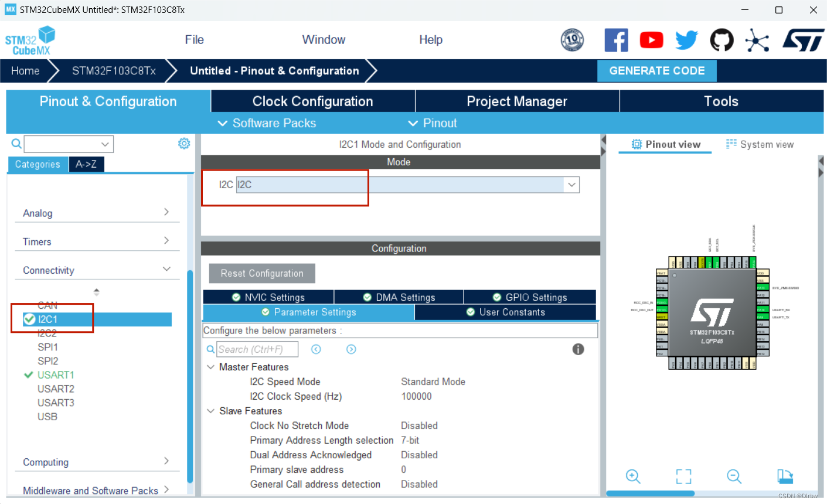
Task: Click the I2C Clock Speed value 100000
Action: 416,396
